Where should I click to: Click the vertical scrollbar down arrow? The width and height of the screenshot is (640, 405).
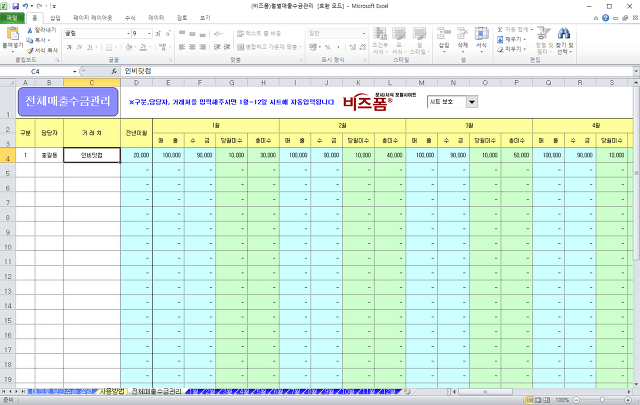pos(636,384)
